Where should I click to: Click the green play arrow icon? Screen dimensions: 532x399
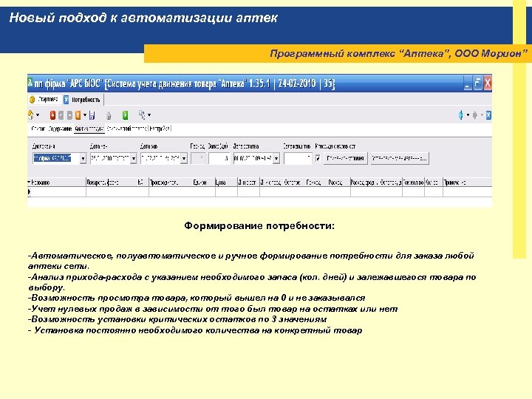[x=125, y=115]
